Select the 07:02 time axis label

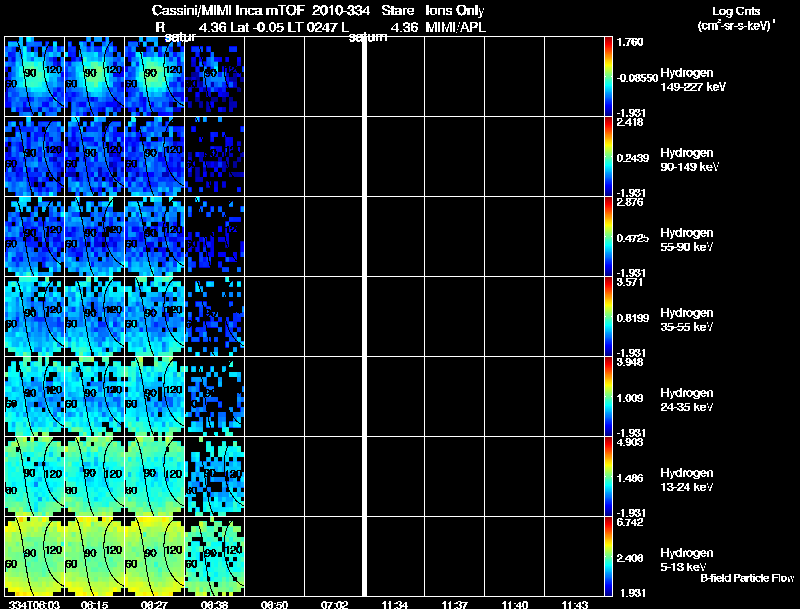(335, 604)
